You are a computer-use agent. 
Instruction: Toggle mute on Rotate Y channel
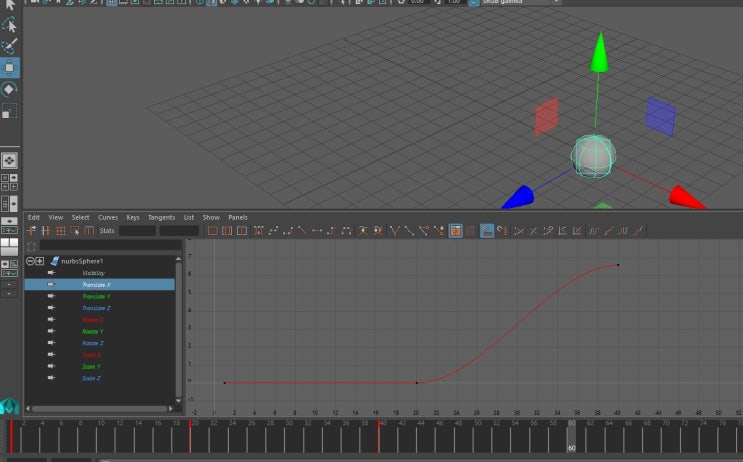point(51,331)
